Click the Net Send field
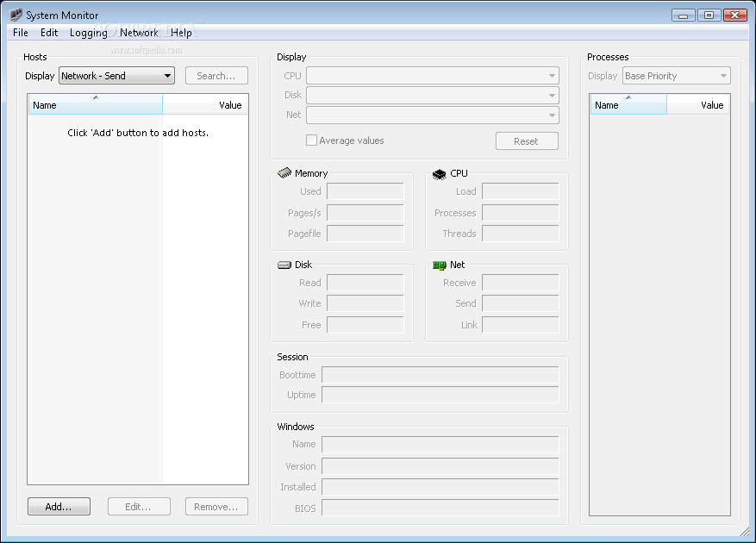This screenshot has width=756, height=543. point(520,303)
